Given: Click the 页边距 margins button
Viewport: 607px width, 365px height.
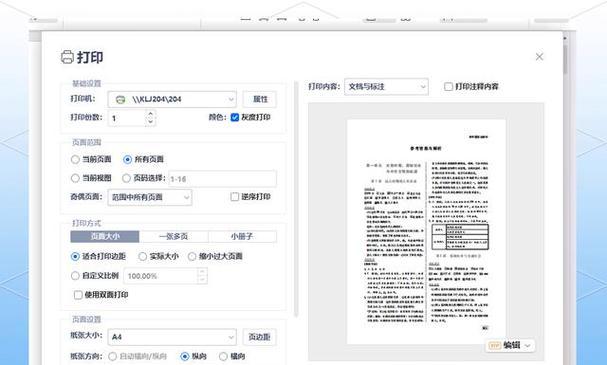Looking at the screenshot, I should click(x=260, y=337).
